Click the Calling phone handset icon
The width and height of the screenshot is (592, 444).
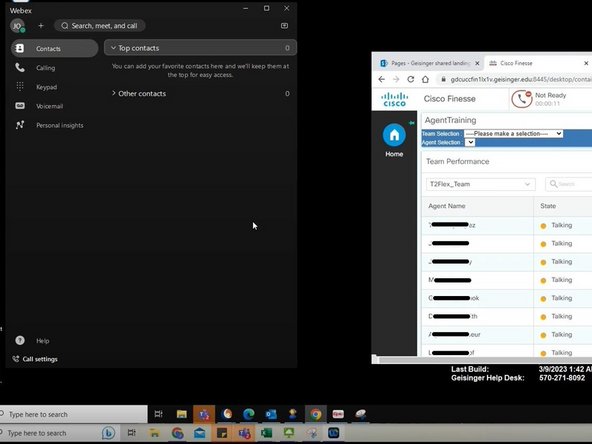click(x=20, y=68)
